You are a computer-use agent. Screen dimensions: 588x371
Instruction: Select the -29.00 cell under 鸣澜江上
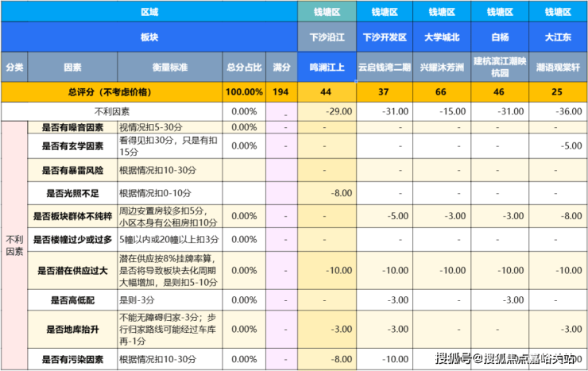coord(327,112)
